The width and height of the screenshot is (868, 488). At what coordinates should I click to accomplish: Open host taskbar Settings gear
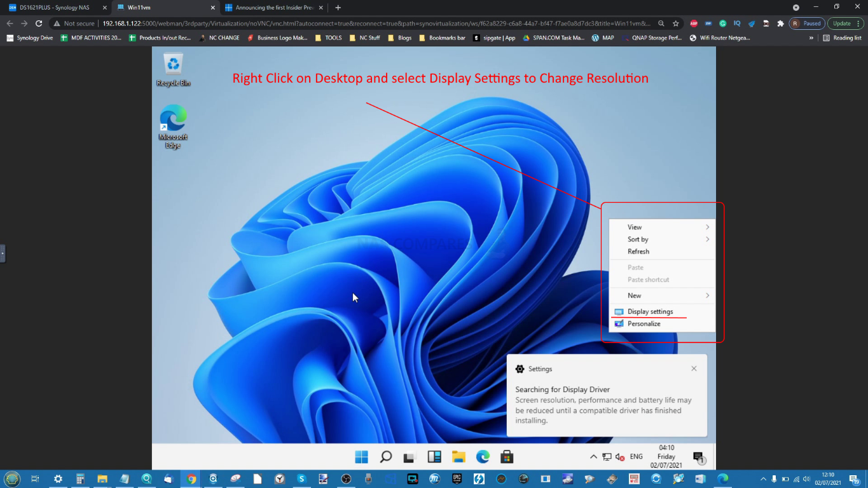point(58,478)
